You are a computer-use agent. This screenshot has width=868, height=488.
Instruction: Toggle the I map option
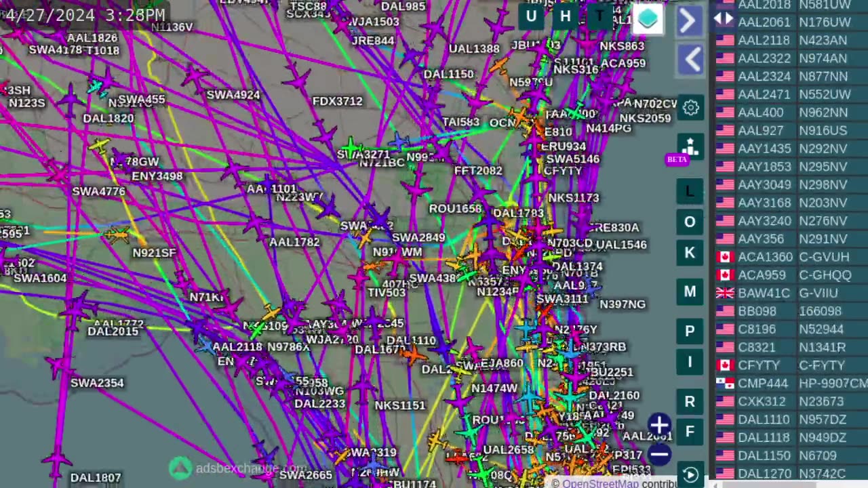click(x=690, y=362)
